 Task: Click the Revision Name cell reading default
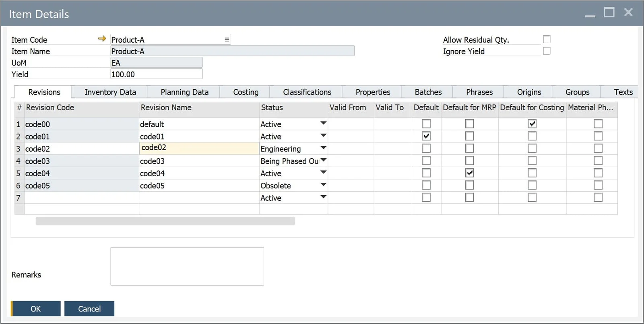pyautogui.click(x=199, y=124)
